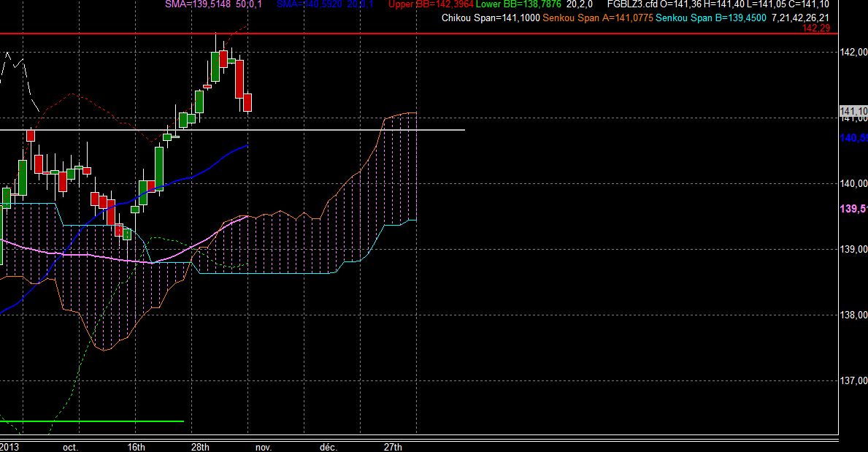
Task: Select the 139,00 price axis label
Action: pos(853,249)
